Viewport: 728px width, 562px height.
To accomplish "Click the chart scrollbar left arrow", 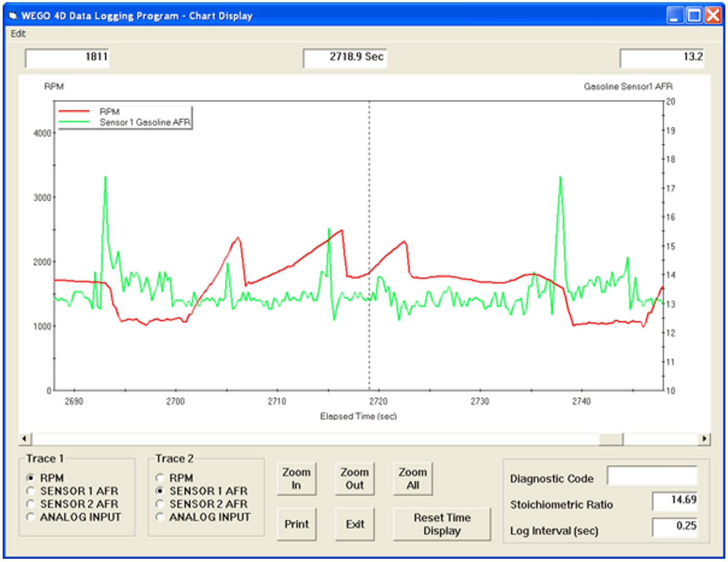I will [25, 439].
